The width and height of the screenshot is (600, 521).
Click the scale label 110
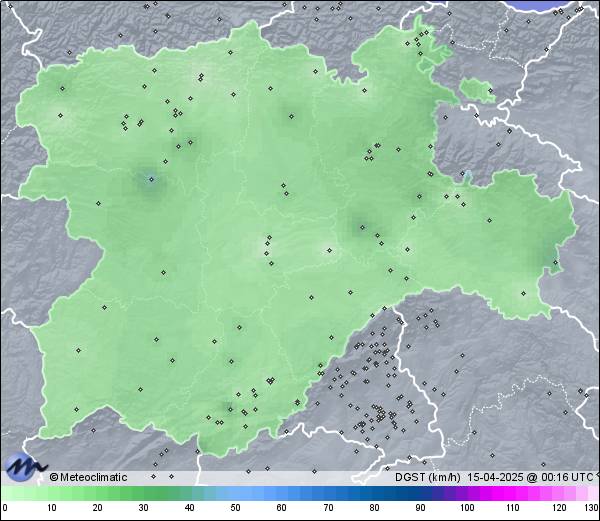pyautogui.click(x=513, y=508)
